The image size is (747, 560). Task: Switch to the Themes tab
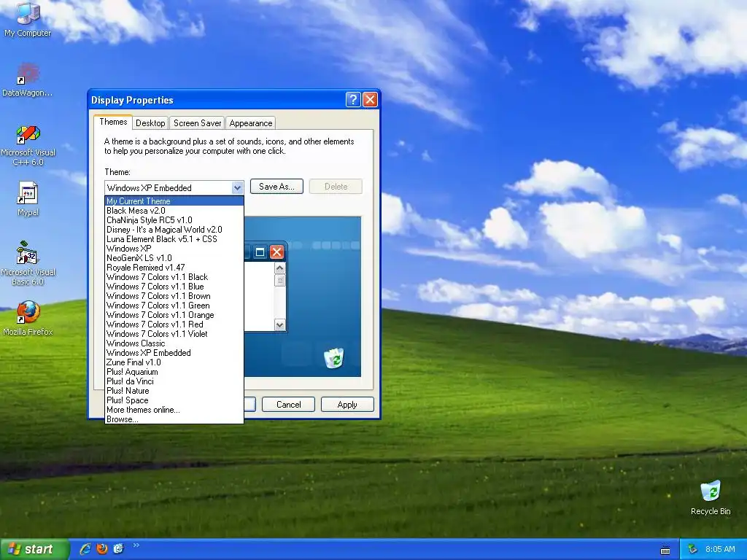click(113, 122)
